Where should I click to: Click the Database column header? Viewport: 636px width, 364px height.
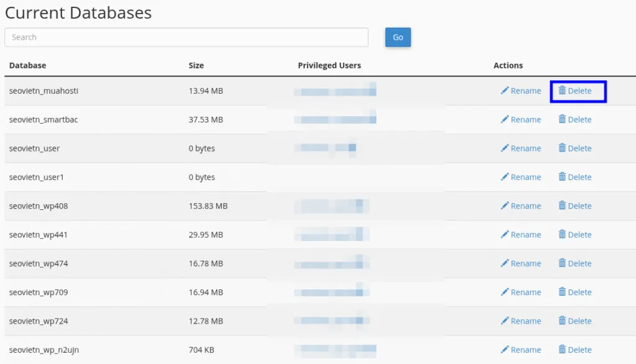pyautogui.click(x=28, y=65)
